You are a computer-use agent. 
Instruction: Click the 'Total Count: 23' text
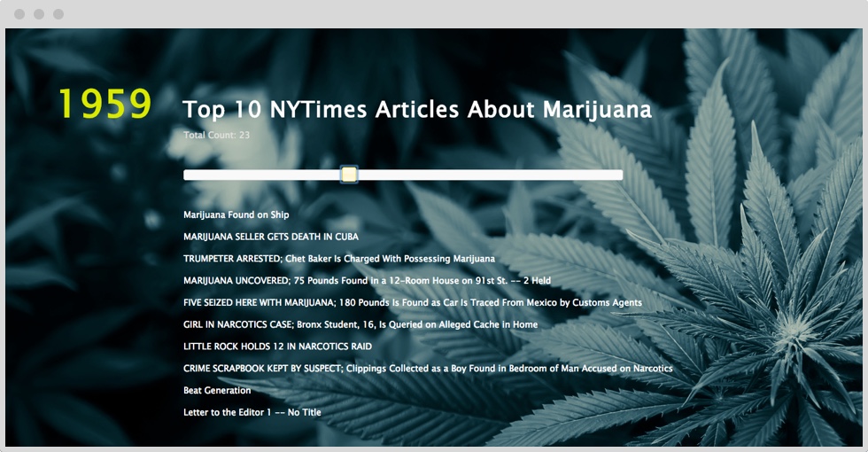216,135
